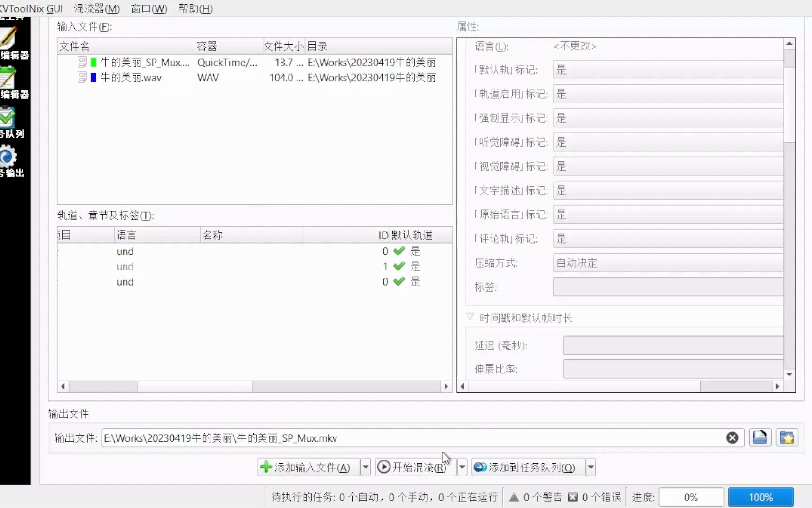Screen dimensions: 812x508
Task: Open the 压缩方式 dropdown set to 自动决定
Action: pyautogui.click(x=668, y=263)
